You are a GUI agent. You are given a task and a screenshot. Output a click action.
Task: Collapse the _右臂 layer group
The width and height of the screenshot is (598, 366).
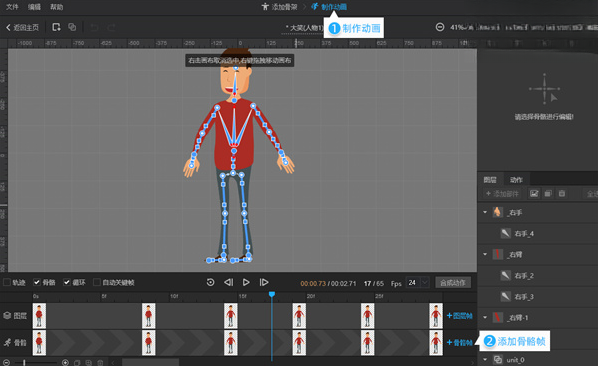point(485,254)
